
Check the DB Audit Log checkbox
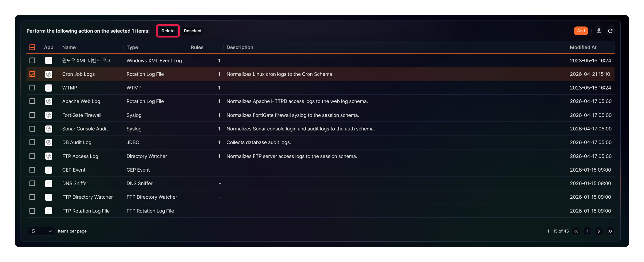[32, 142]
